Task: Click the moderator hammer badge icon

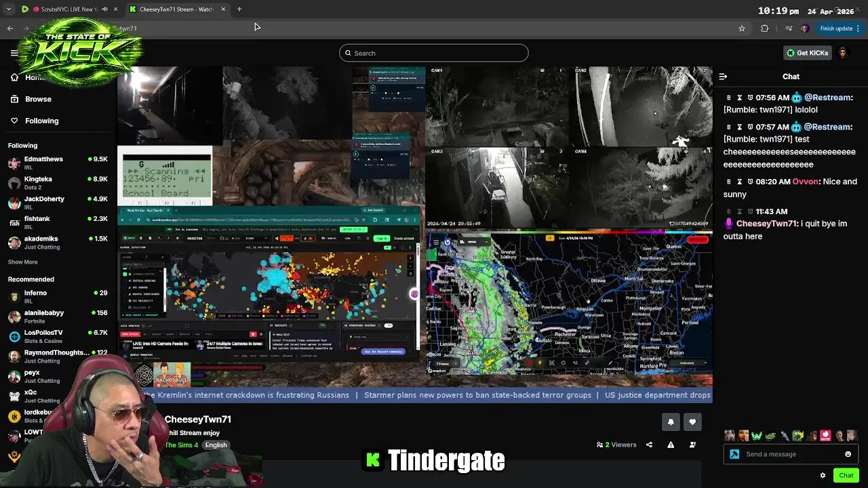Action: pos(734,454)
